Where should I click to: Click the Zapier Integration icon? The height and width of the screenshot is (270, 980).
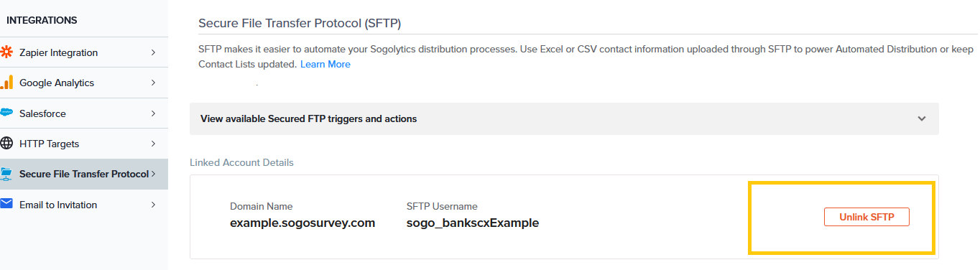click(x=6, y=52)
